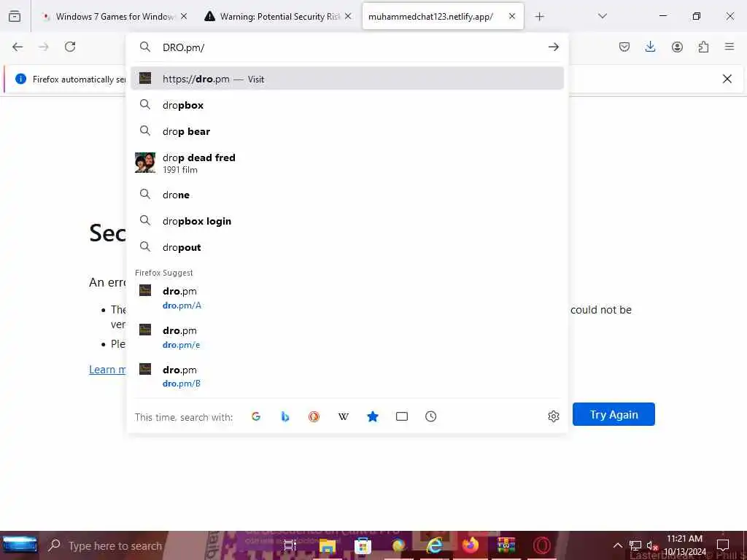Search this time with Wikipedia

tap(343, 416)
